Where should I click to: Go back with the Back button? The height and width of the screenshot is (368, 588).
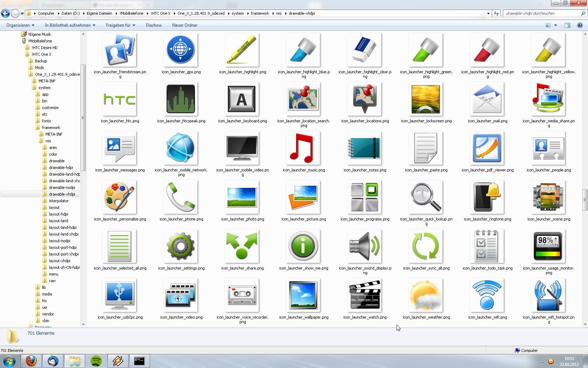(x=5, y=13)
